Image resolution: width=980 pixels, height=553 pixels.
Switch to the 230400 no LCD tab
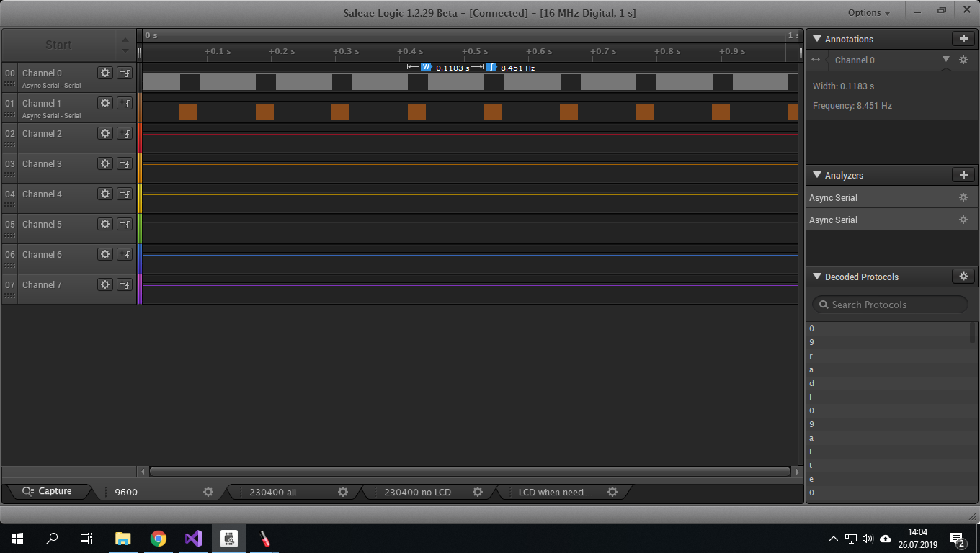click(417, 492)
